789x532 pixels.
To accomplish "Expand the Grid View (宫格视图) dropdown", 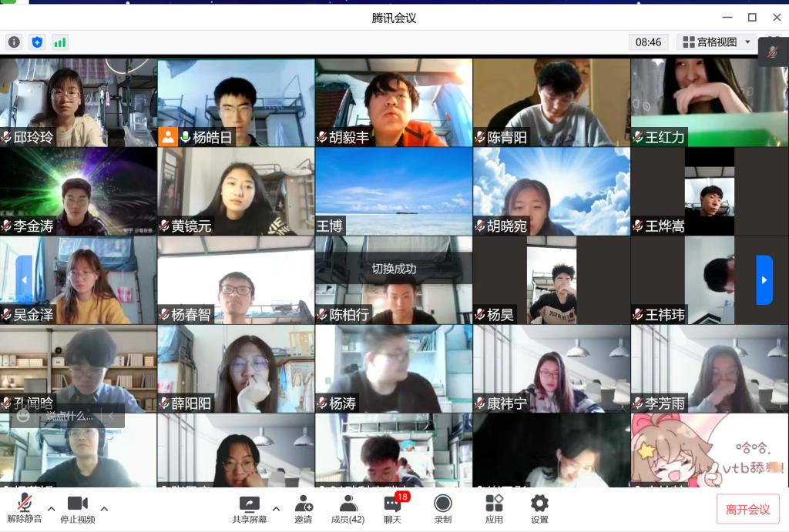I will pos(717,42).
